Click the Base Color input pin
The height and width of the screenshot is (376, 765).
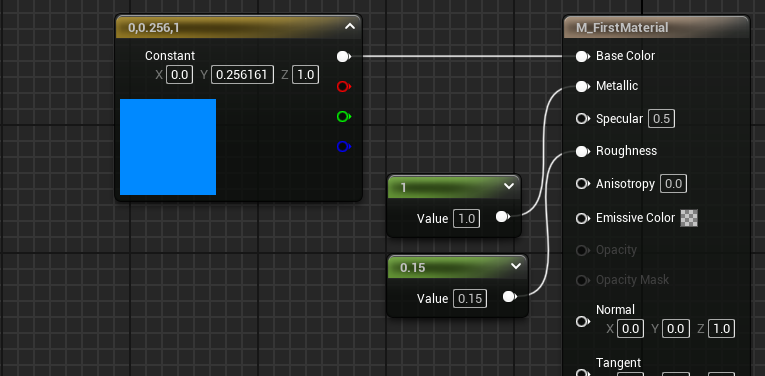pyautogui.click(x=583, y=57)
